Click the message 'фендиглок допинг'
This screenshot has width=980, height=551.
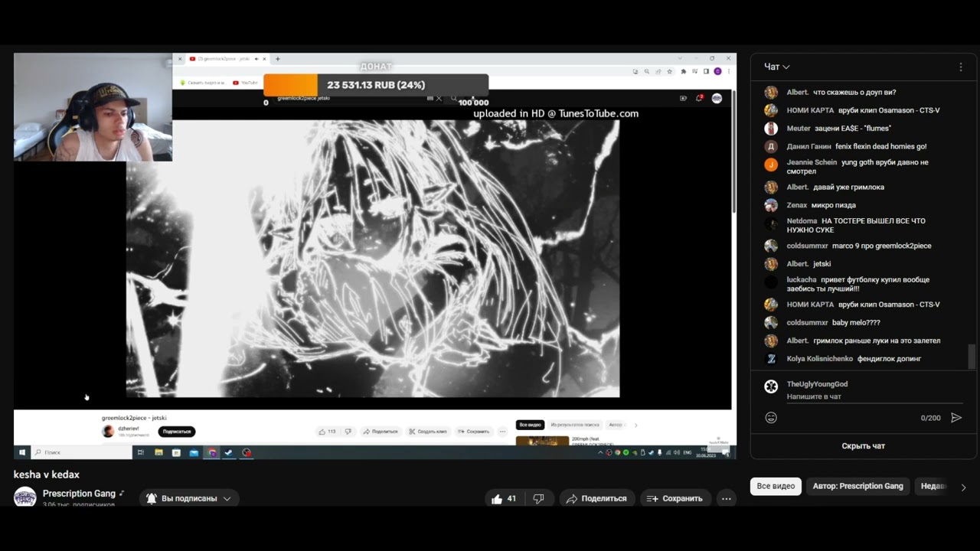tap(889, 359)
